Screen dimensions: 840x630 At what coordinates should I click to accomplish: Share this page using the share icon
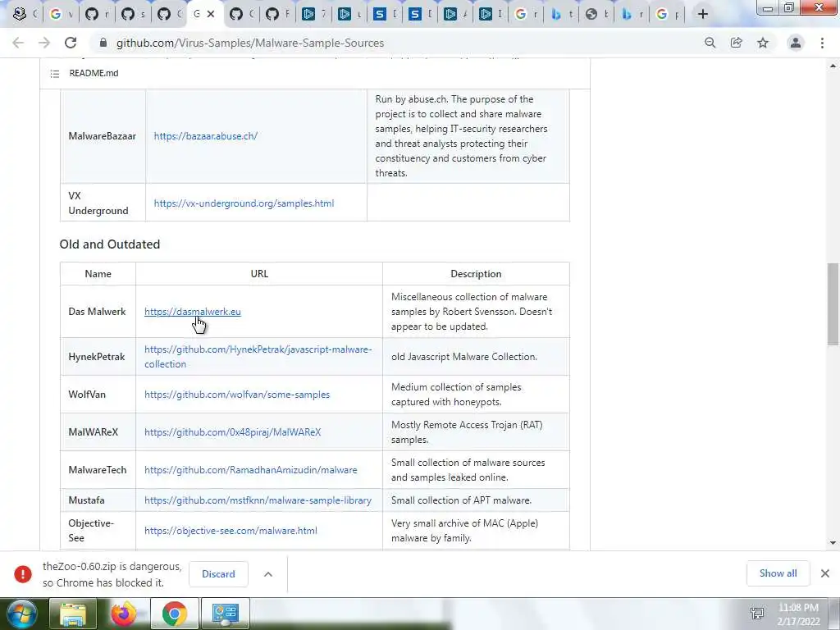(x=736, y=43)
